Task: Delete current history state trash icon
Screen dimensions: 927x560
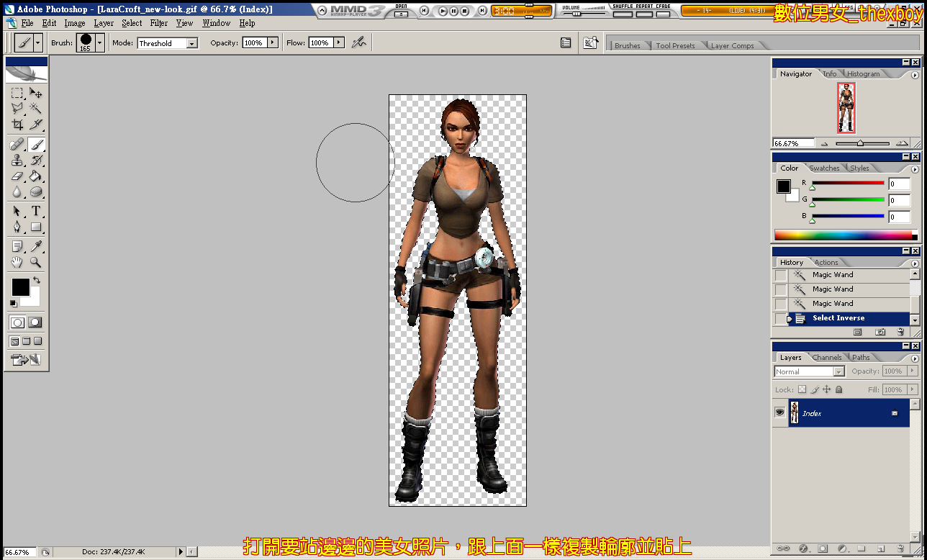Action: tap(900, 332)
